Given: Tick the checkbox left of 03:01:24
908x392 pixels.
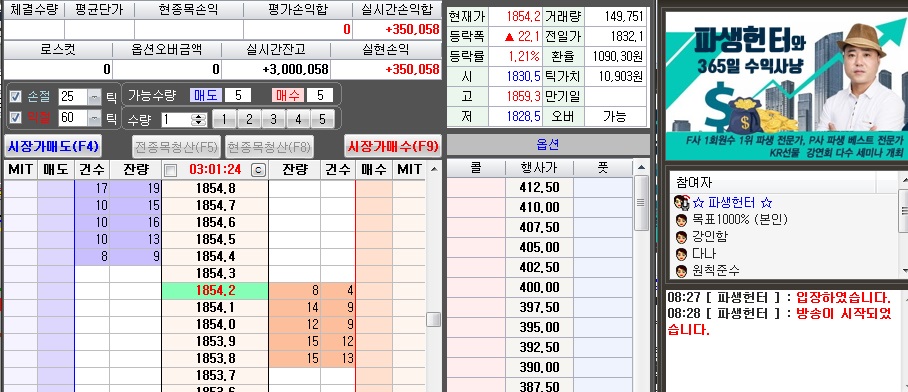Looking at the screenshot, I should (x=170, y=170).
